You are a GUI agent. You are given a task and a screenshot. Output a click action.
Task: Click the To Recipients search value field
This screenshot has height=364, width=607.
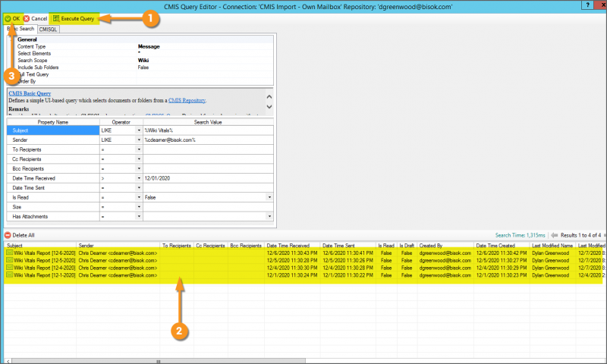(x=208, y=149)
